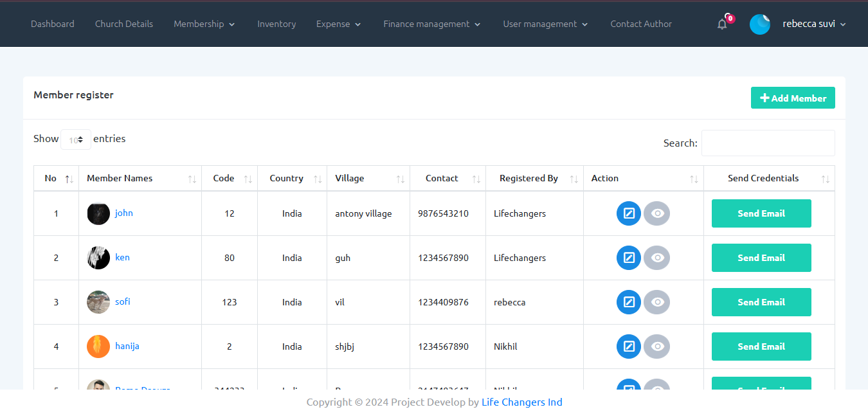View sofi's details with eye icon
Screen dimensions: 868x414
(656, 302)
